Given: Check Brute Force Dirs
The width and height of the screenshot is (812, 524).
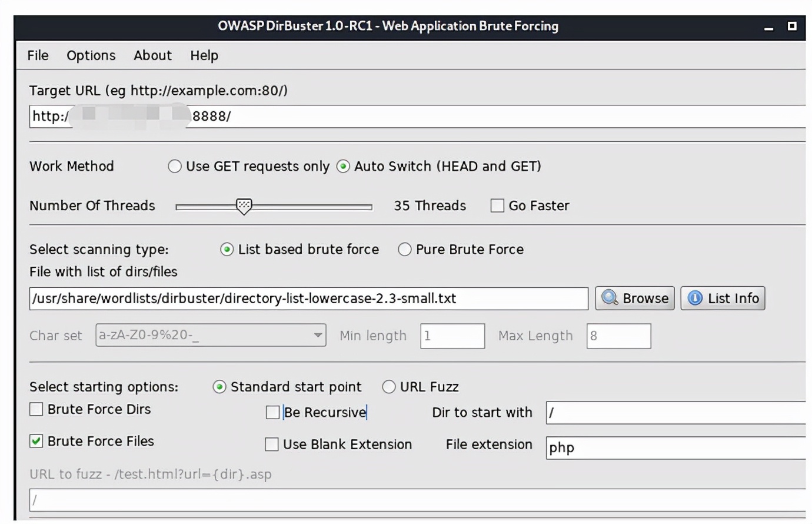Looking at the screenshot, I should coord(36,409).
